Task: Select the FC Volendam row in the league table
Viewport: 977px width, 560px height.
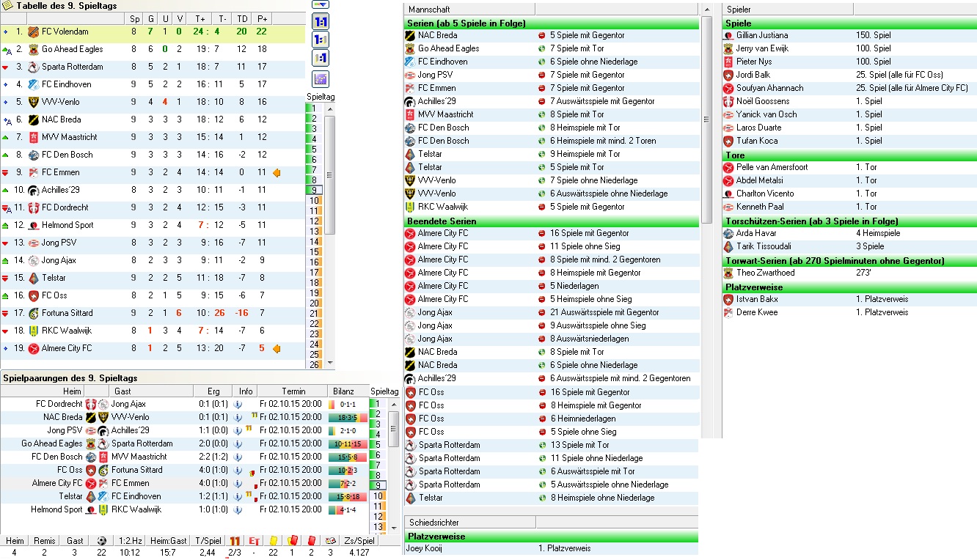Action: [153, 32]
